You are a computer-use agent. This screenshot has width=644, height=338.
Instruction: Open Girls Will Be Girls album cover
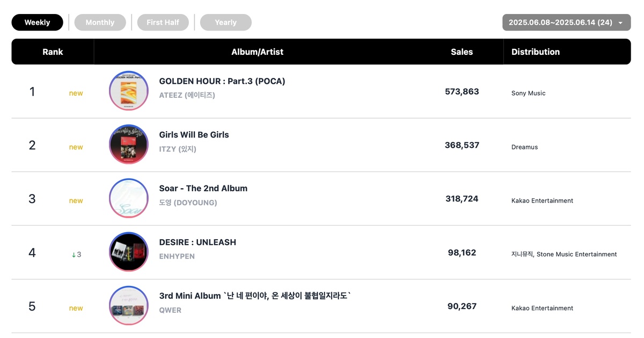[x=129, y=145]
